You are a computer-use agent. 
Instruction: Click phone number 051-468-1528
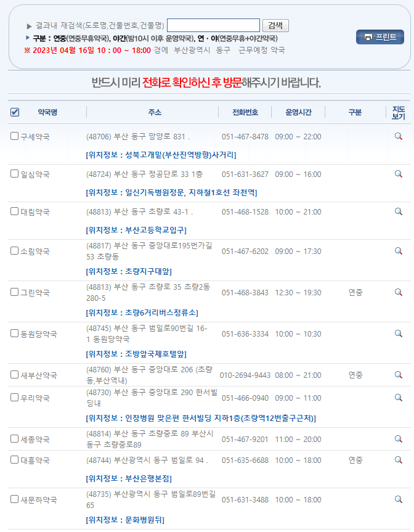click(x=245, y=212)
